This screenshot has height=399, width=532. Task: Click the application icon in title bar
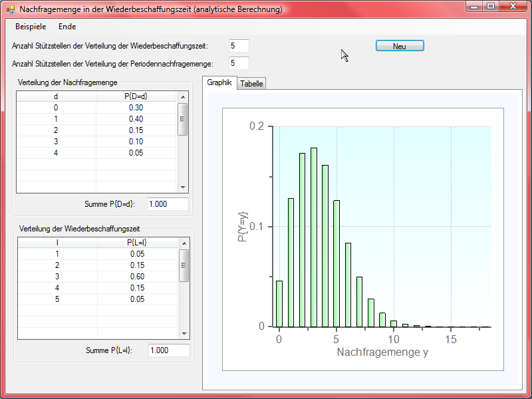pyautogui.click(x=10, y=9)
